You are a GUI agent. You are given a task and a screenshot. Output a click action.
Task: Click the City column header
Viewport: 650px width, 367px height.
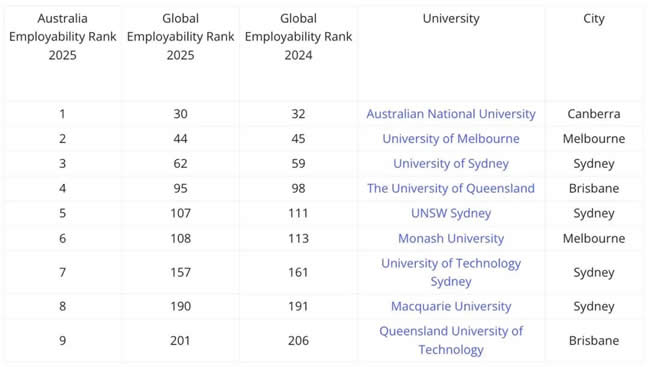[594, 18]
